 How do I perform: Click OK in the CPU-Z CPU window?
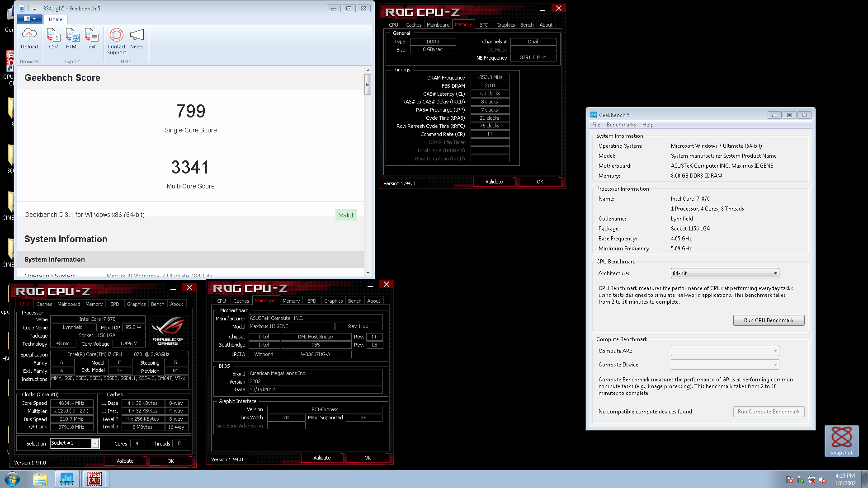170,461
